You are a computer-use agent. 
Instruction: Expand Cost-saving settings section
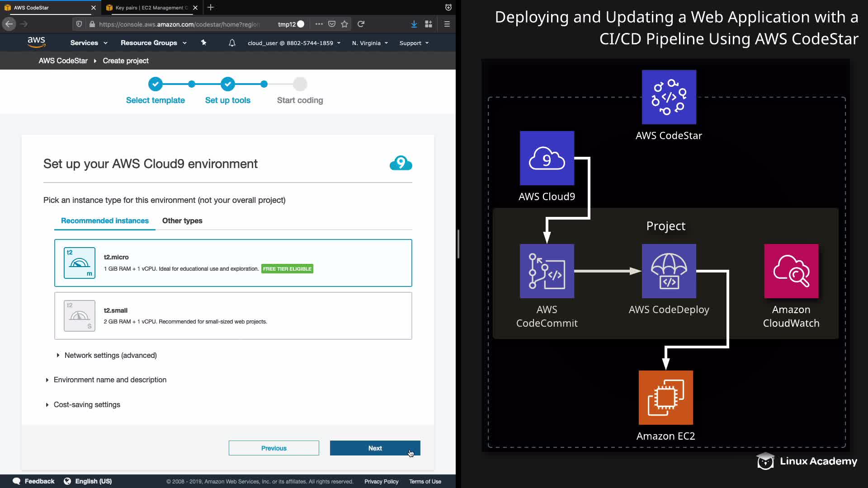point(87,404)
